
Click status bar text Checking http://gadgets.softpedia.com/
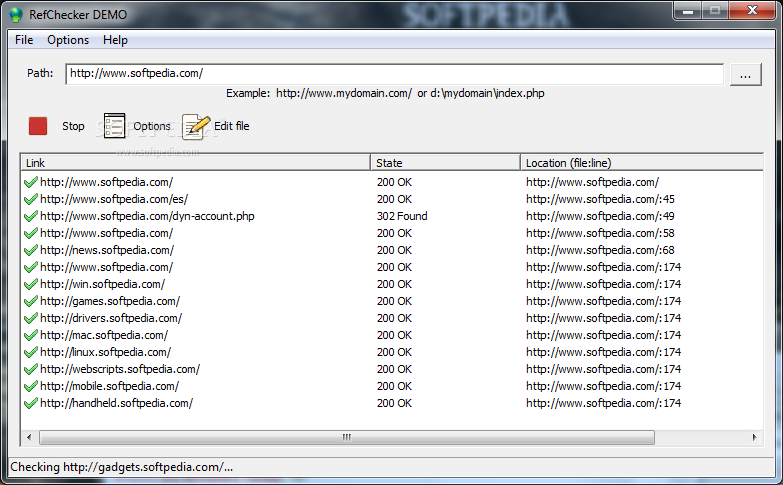[x=121, y=467]
